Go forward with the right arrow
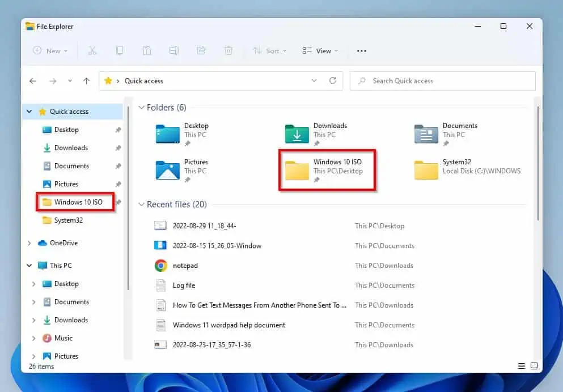The height and width of the screenshot is (392, 563). tap(53, 81)
